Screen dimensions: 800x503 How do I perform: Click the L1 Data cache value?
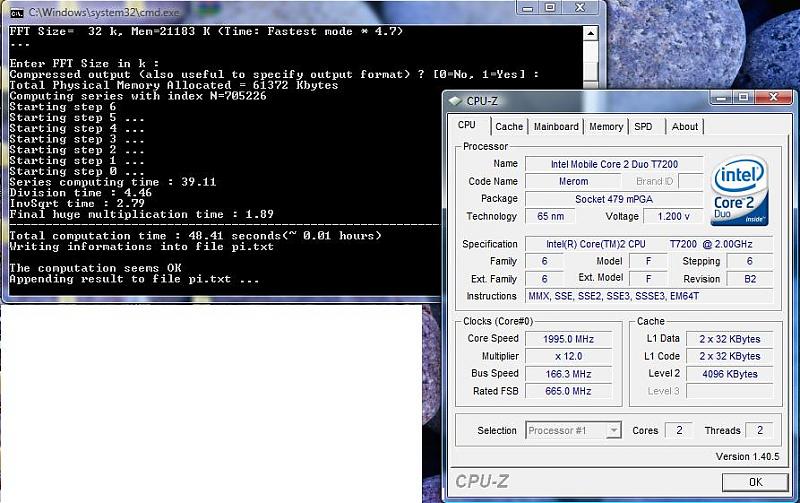(x=730, y=339)
